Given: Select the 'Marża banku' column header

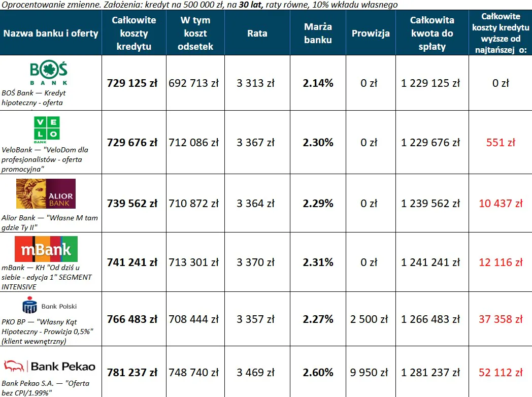Looking at the screenshot, I should [x=318, y=34].
